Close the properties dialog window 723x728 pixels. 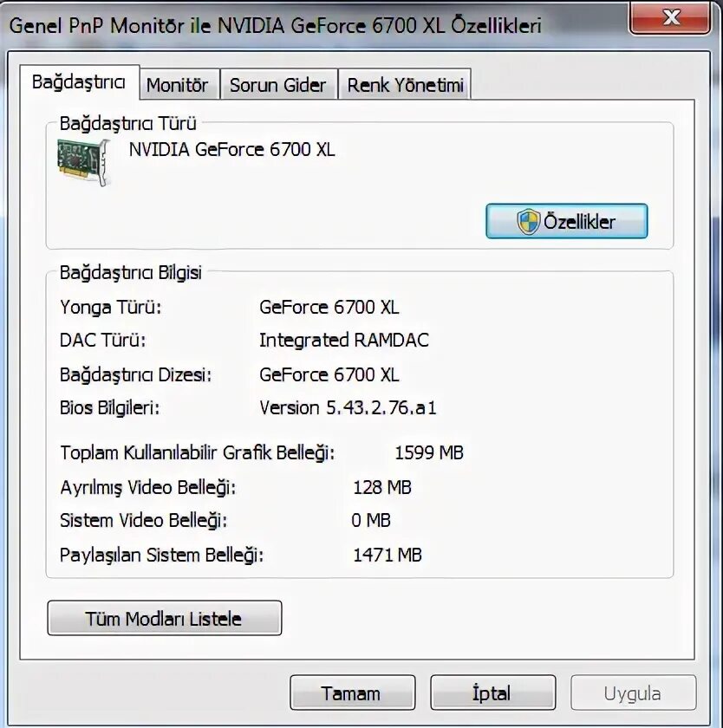pos(670,17)
